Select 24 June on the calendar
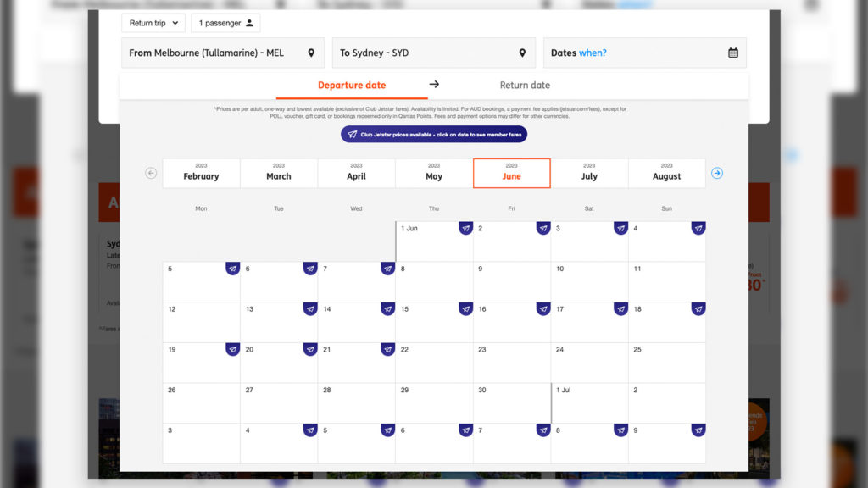 590,363
